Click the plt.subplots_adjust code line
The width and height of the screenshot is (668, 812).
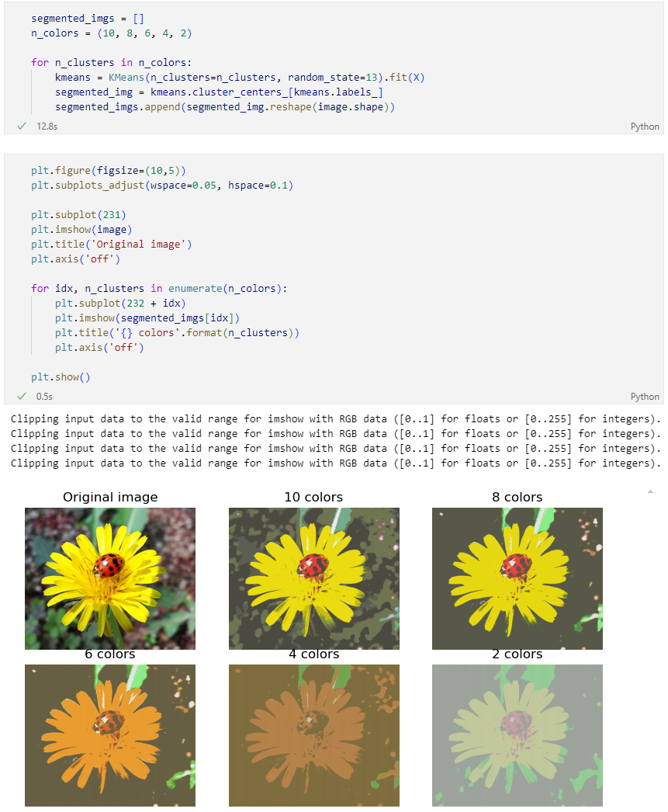click(x=162, y=186)
